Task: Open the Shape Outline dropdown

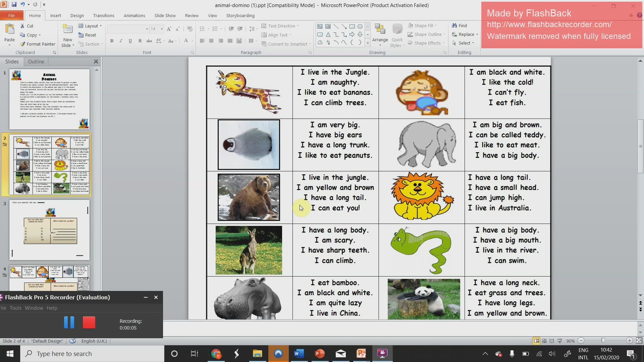Action: (426, 34)
